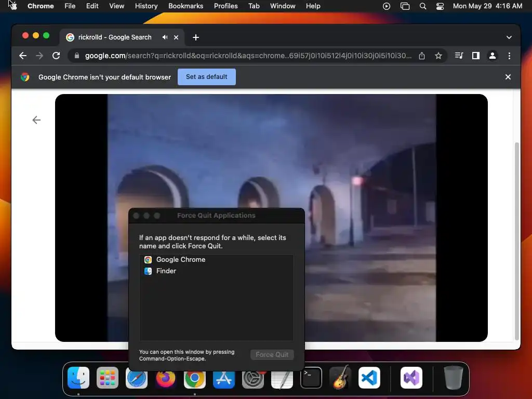
Task: Open the Help menu
Action: click(313, 6)
